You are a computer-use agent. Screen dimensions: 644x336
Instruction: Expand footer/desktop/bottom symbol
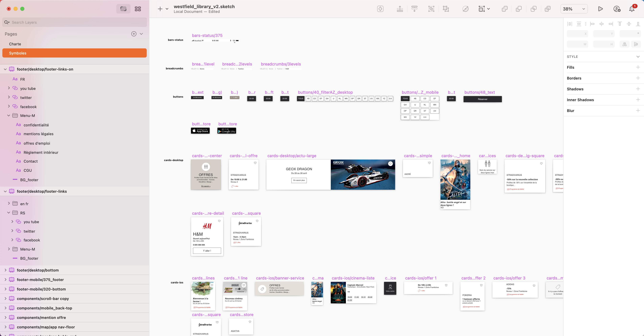pos(5,270)
